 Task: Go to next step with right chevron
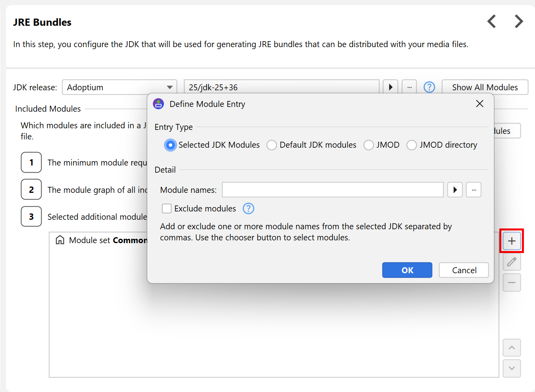click(519, 21)
